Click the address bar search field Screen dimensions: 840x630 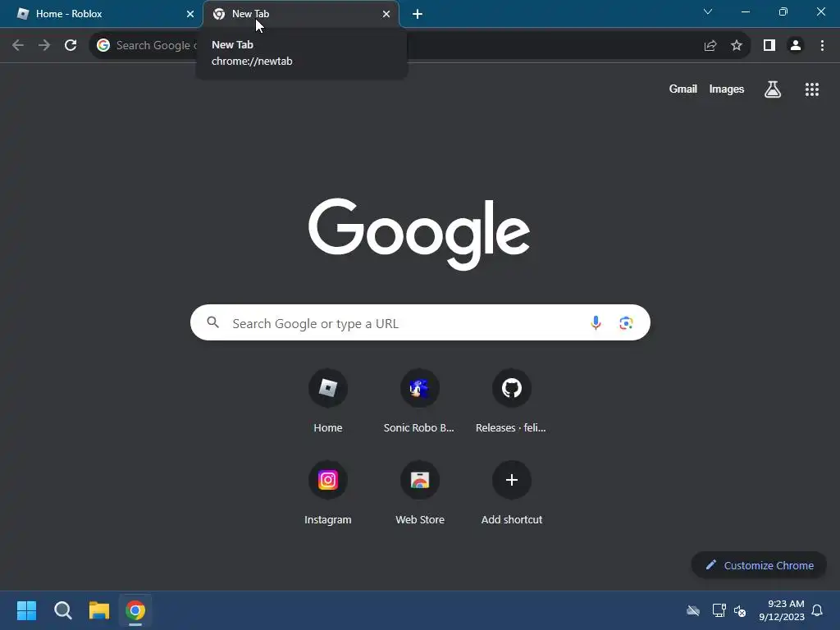419,45
